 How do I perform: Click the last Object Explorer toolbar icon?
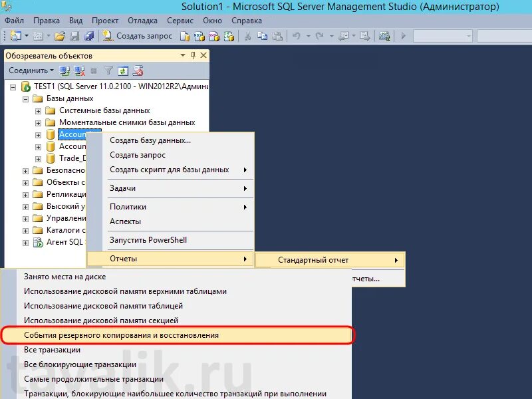click(138, 70)
